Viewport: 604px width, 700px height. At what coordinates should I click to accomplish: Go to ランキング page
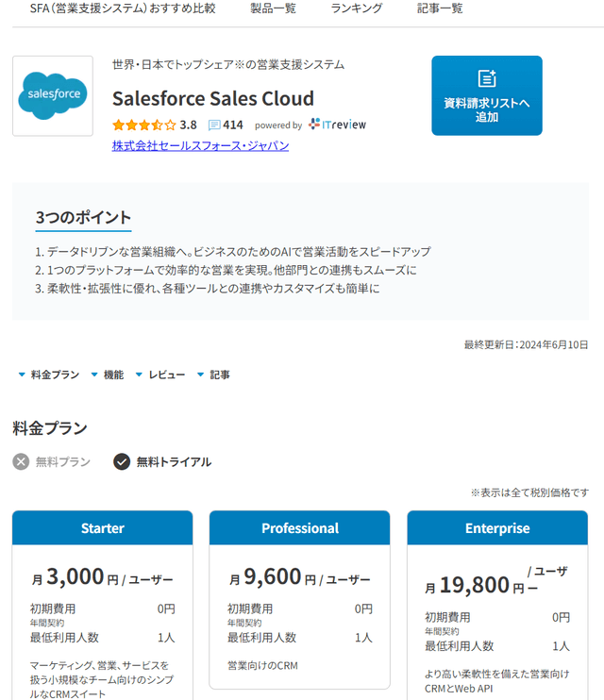tap(357, 8)
